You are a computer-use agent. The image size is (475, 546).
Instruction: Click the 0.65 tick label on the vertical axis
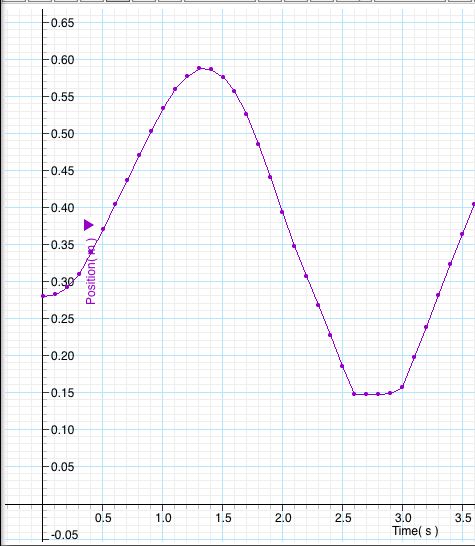(63, 23)
